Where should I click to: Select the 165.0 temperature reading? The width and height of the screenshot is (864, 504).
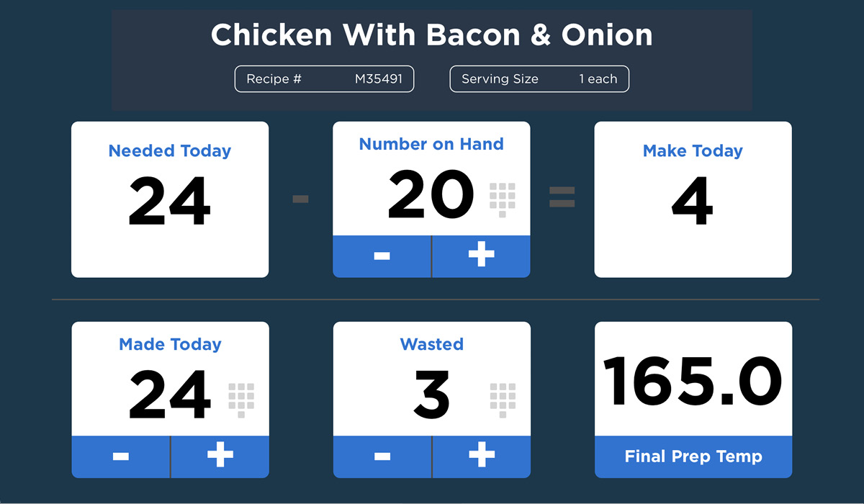click(693, 382)
